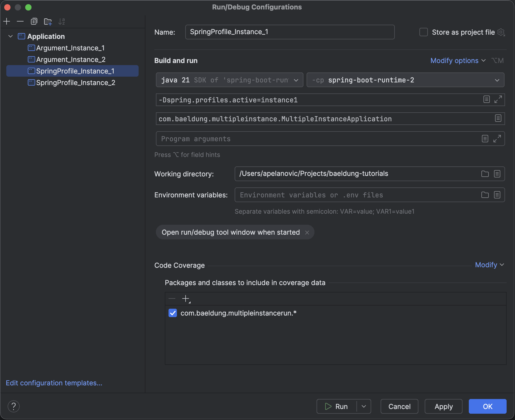
Task: Click the Sort Configurations alphabetically icon
Action: (x=61, y=21)
